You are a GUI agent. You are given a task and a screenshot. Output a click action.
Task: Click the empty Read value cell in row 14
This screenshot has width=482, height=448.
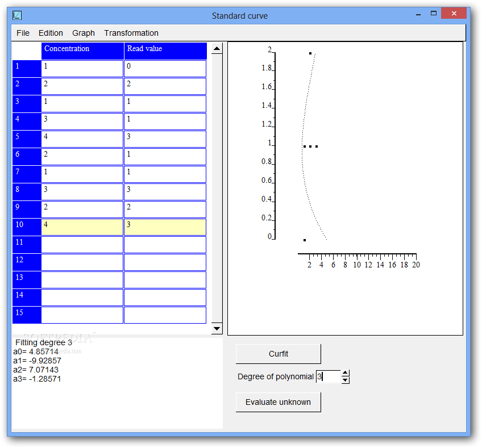(x=165, y=298)
